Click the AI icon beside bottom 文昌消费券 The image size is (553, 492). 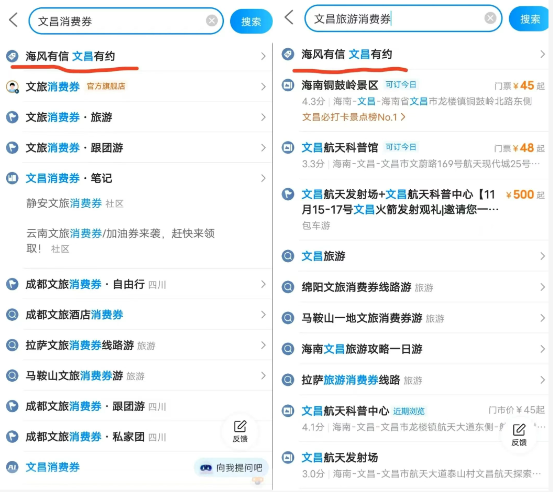click(12, 467)
